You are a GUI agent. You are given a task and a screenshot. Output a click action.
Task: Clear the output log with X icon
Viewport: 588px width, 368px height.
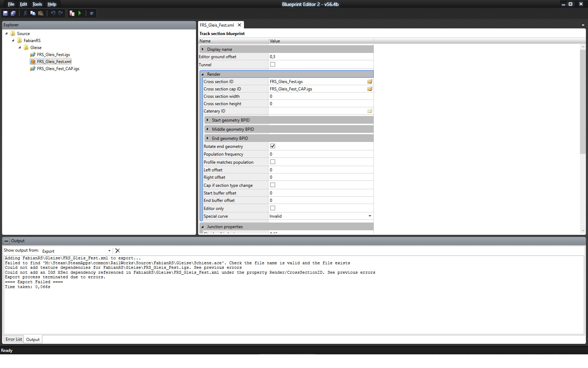(118, 251)
